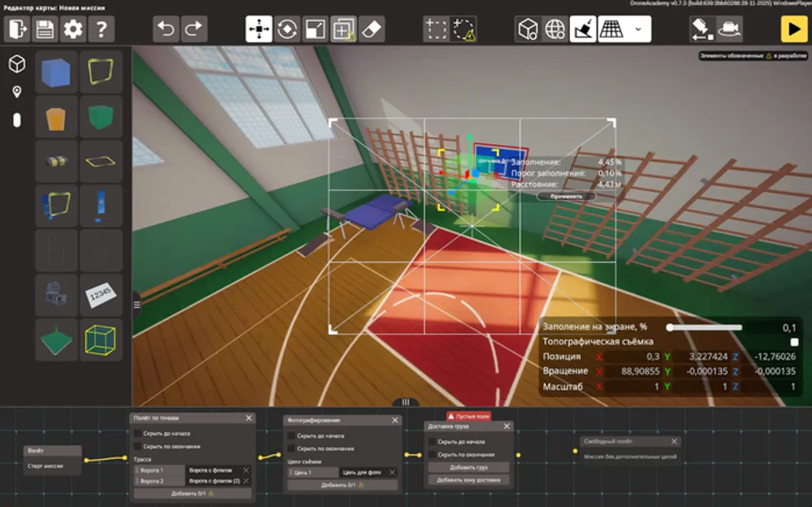Screen dimensions: 812x507
Task: Open the 'Ворота с флагом' dropdown for Ворота 1
Action: click(213, 470)
